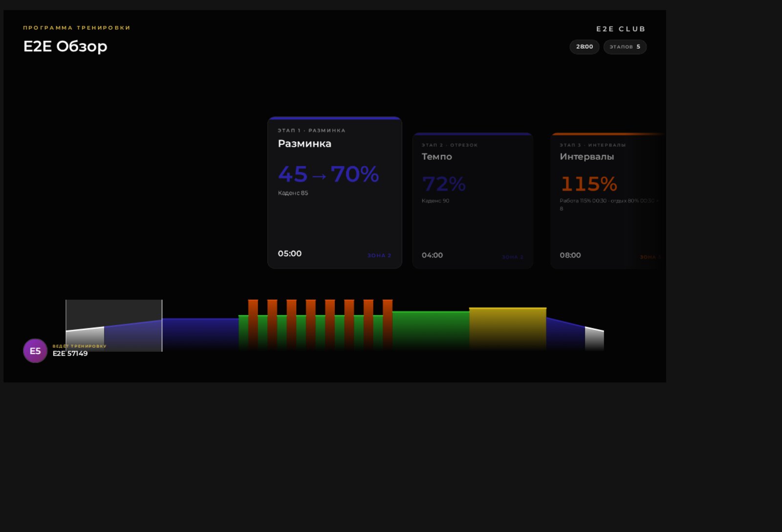The height and width of the screenshot is (532, 782).
Task: Click the 72% power value
Action: pos(444,184)
